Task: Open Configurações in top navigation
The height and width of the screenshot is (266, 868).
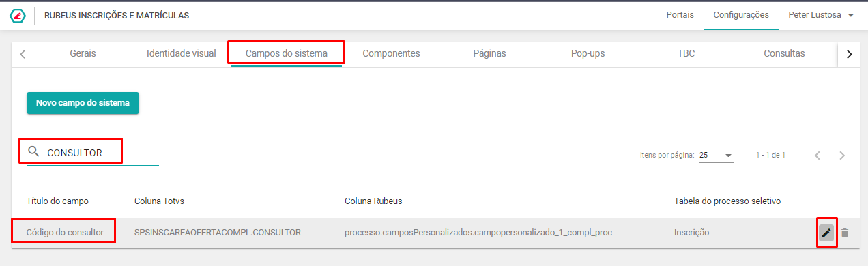Action: (741, 15)
